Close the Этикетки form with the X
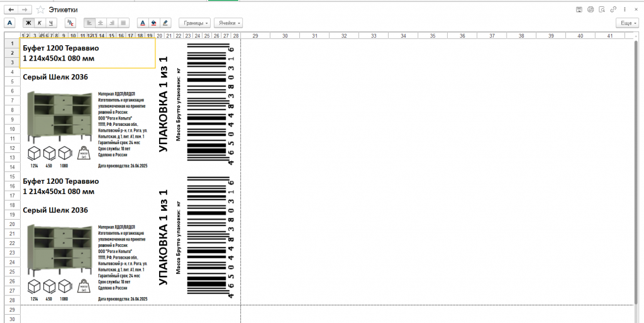644x323 pixels. click(x=636, y=9)
